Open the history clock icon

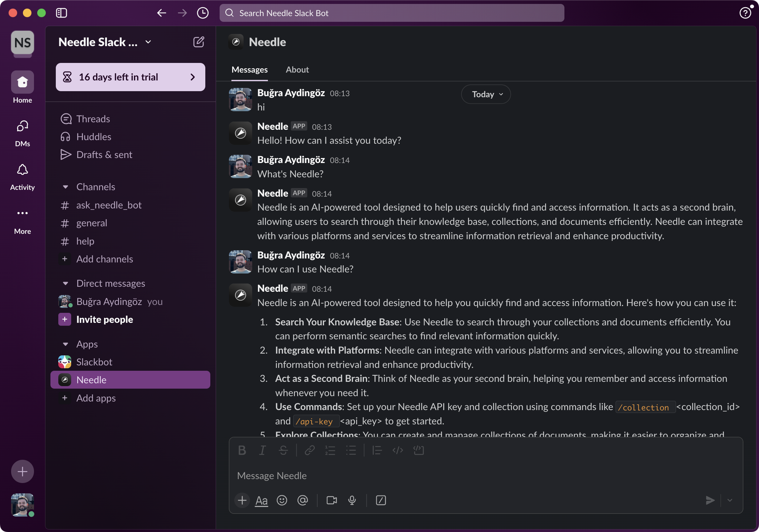[203, 13]
